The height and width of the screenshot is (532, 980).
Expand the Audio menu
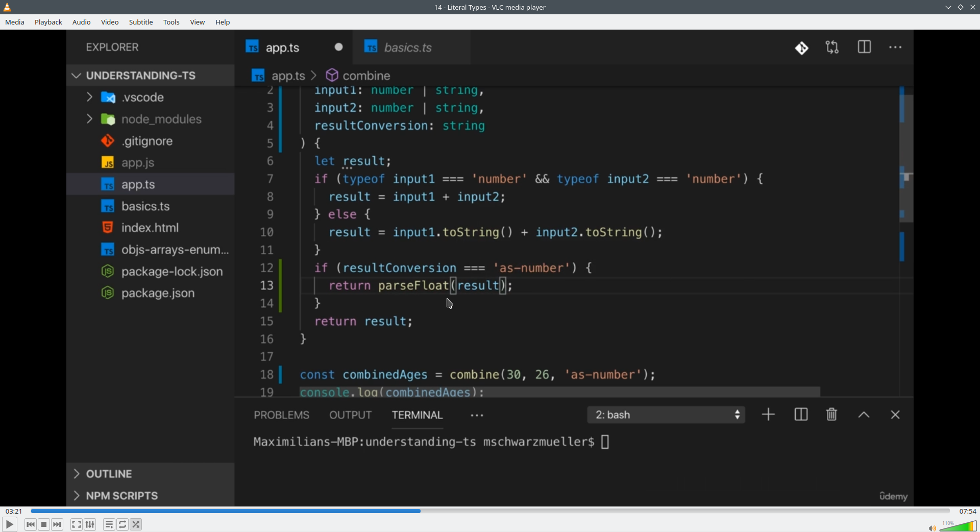82,22
